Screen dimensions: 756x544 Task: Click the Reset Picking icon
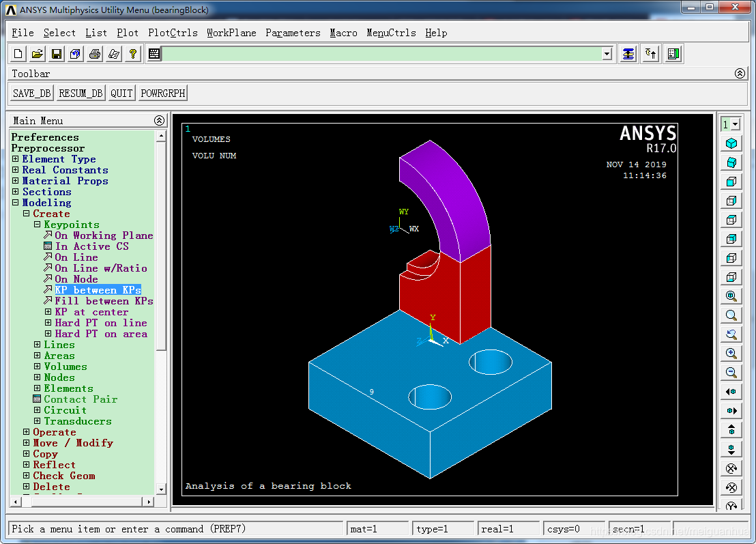click(x=651, y=54)
